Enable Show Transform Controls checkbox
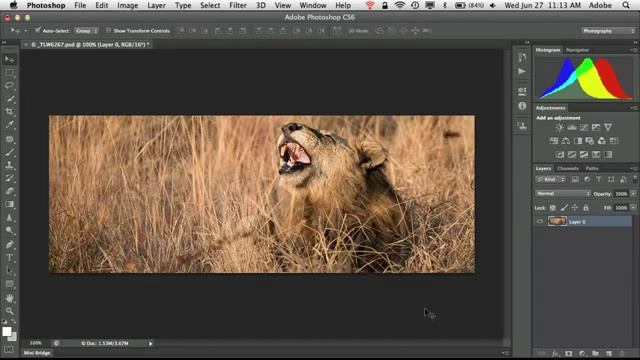The image size is (640, 360). [x=108, y=30]
